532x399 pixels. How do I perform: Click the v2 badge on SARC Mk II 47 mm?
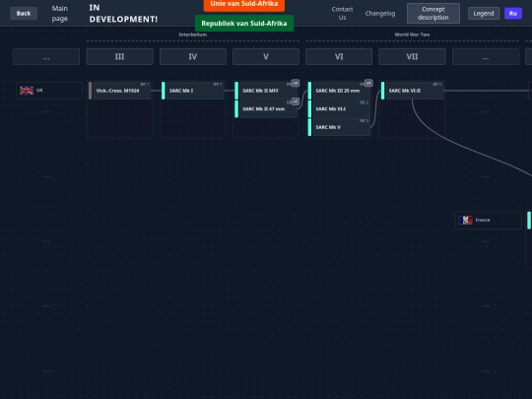[296, 101]
